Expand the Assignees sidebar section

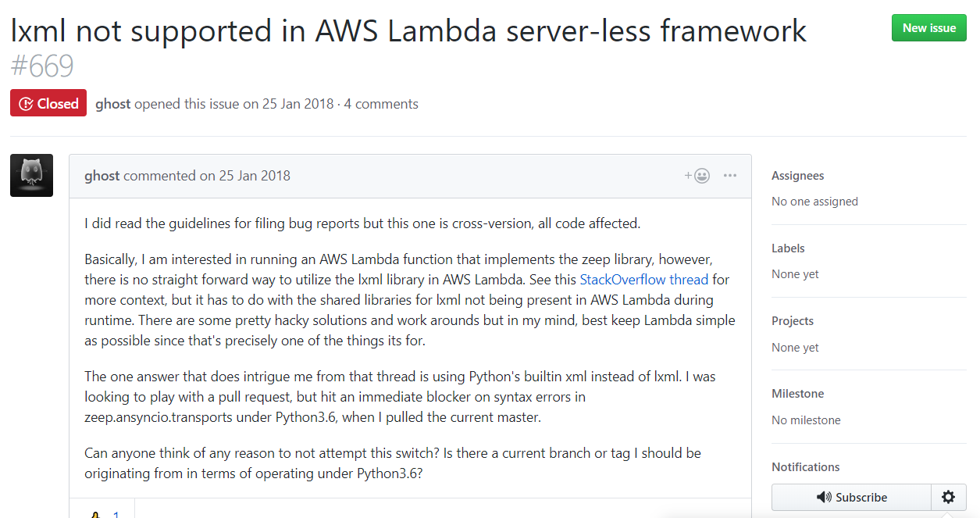[x=798, y=176]
